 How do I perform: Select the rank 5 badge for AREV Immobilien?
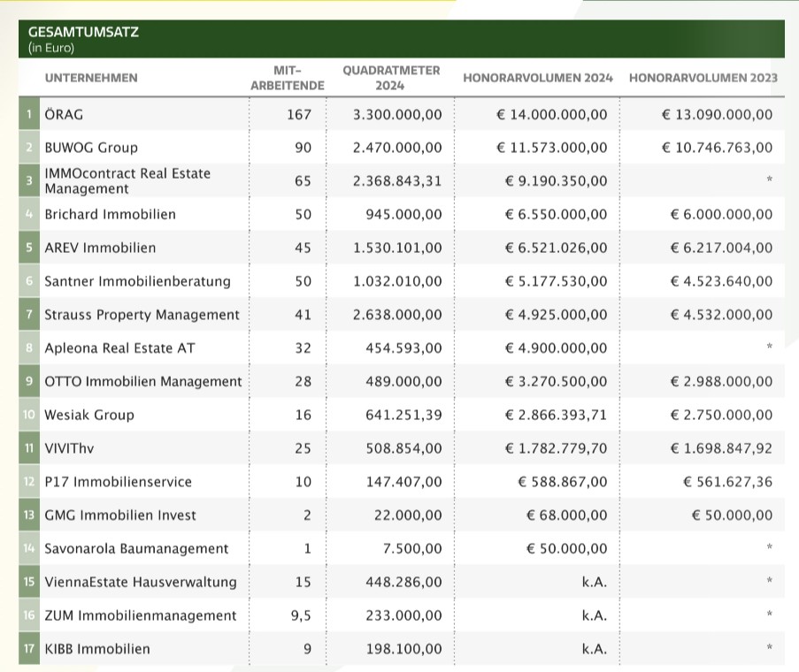(29, 248)
